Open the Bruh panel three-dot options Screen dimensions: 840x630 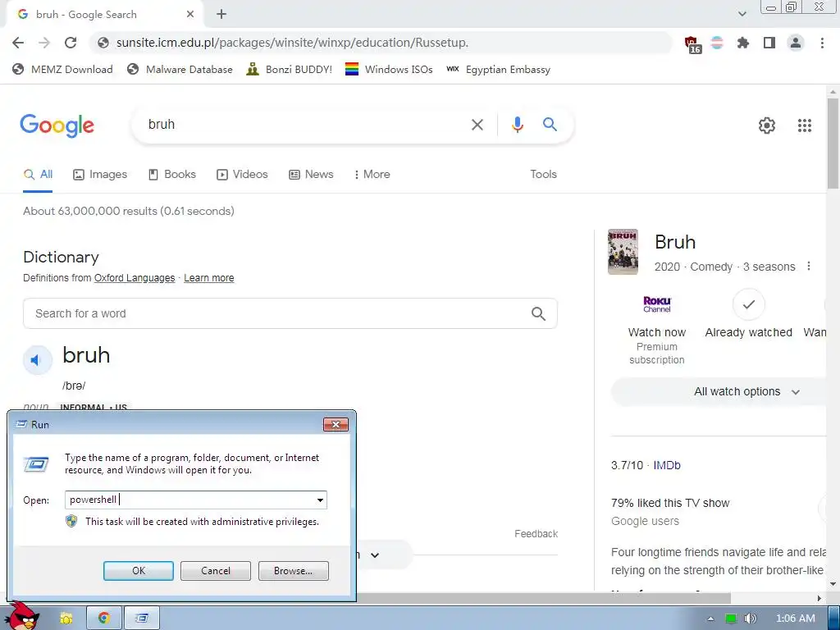[x=809, y=267]
